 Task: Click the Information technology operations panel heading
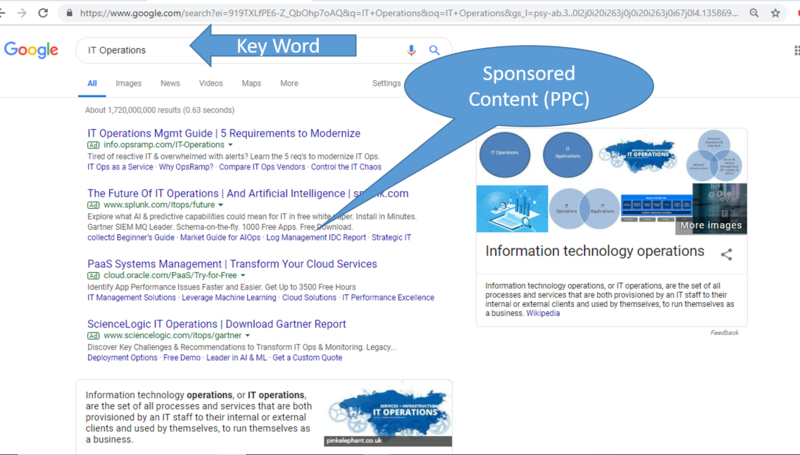594,251
